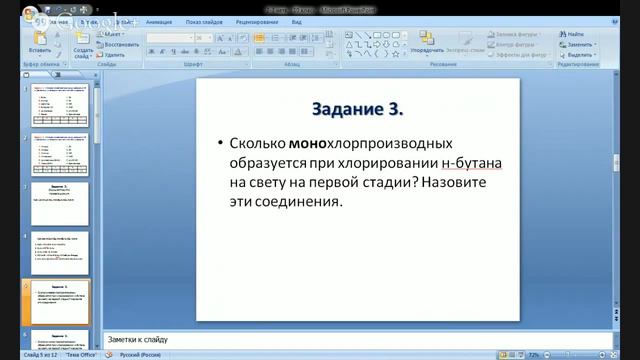
Task: Click Заливка фигуры (Shape Fill) button
Action: 514,35
